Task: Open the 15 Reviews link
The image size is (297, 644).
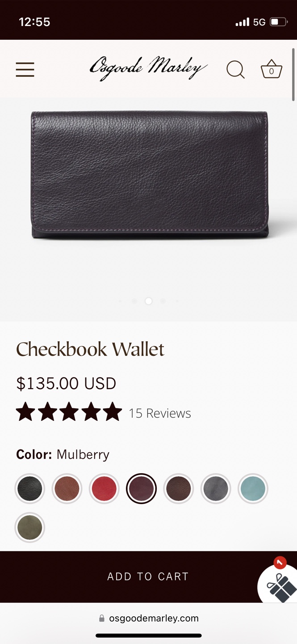Action: 160,413
